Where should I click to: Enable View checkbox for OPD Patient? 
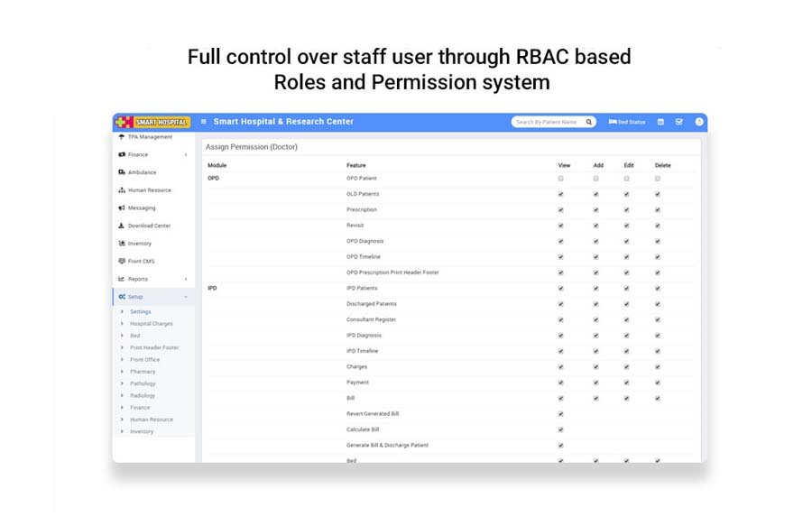point(560,179)
